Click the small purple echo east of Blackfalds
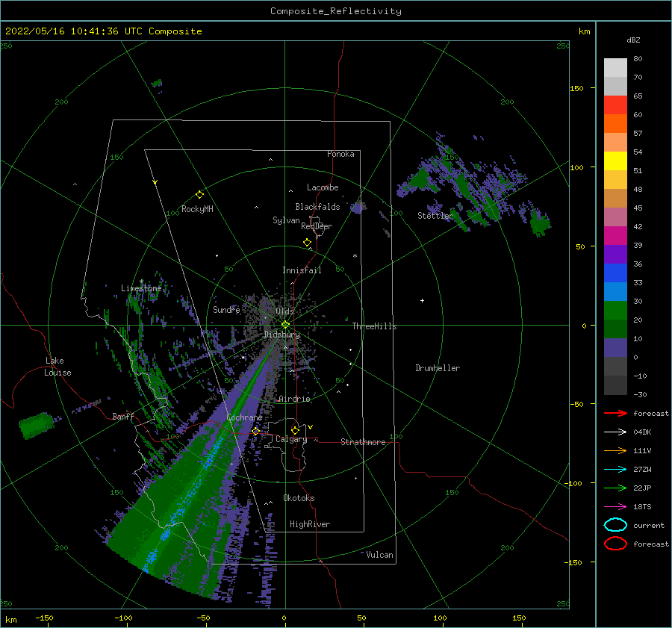 (x=358, y=208)
